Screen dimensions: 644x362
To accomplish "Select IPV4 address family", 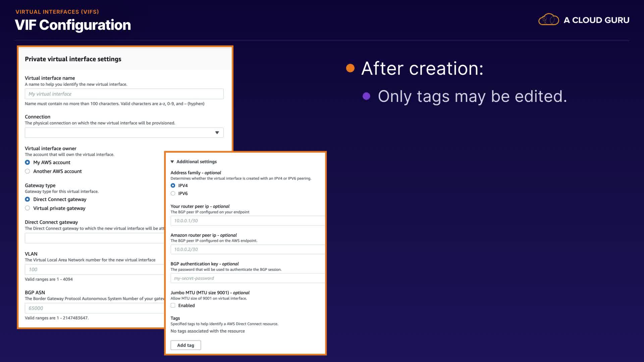I will [173, 186].
